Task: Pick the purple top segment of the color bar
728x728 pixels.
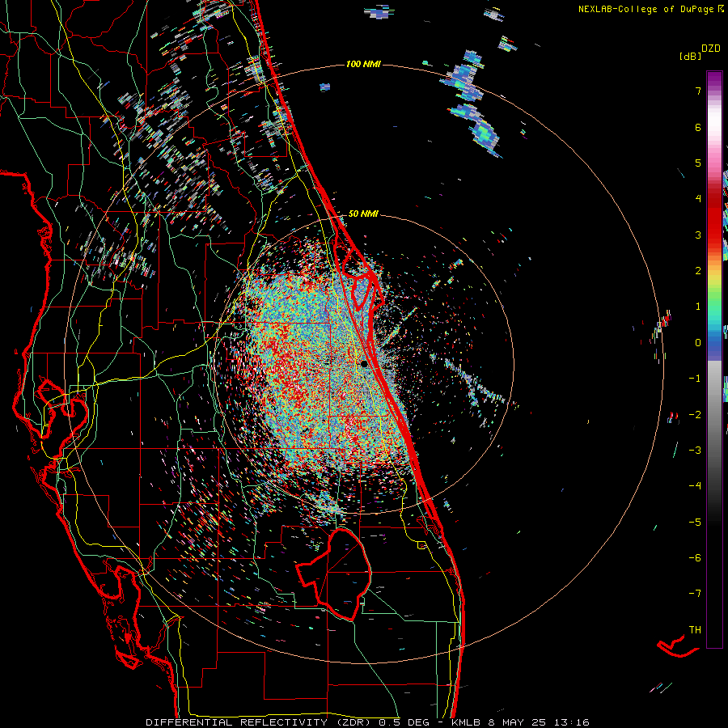Action: pyautogui.click(x=714, y=78)
